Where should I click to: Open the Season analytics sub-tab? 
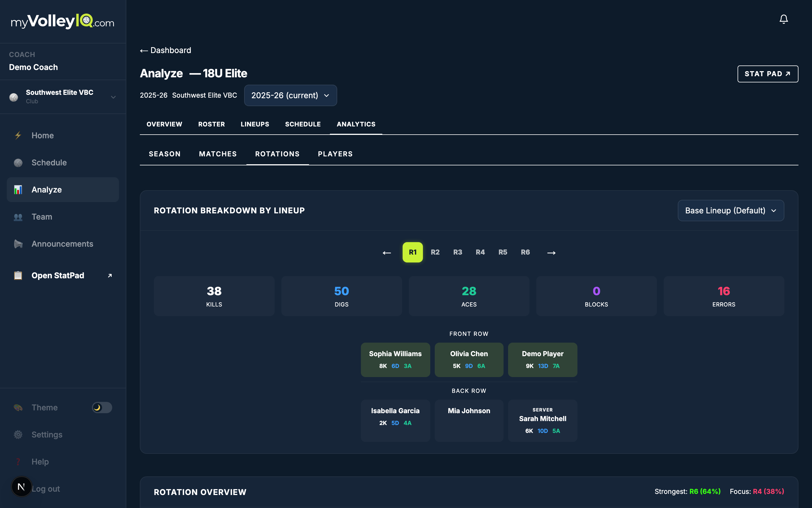(165, 154)
